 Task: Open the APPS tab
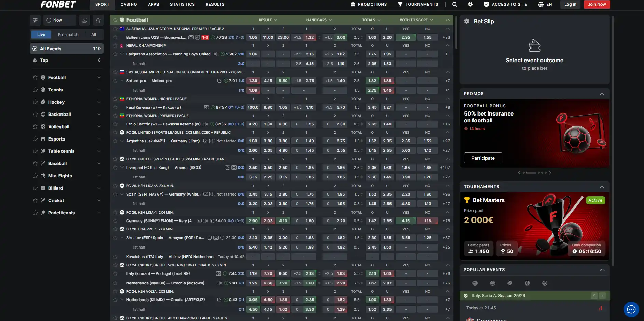(153, 4)
